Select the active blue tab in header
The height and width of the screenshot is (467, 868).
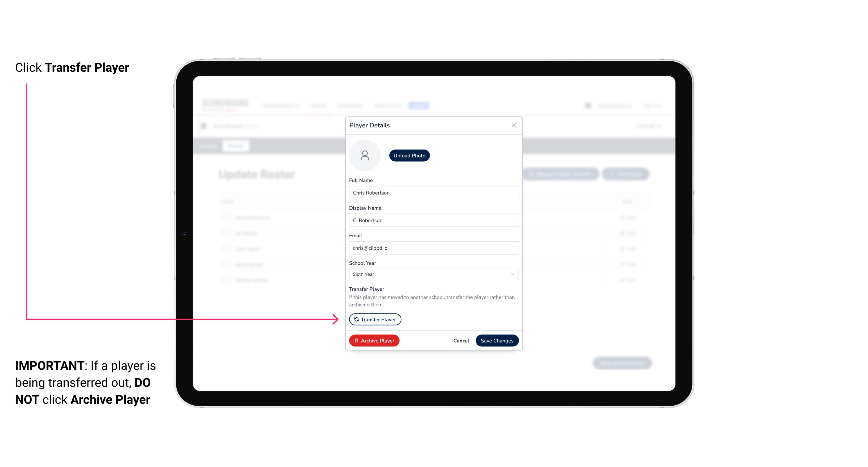point(419,105)
